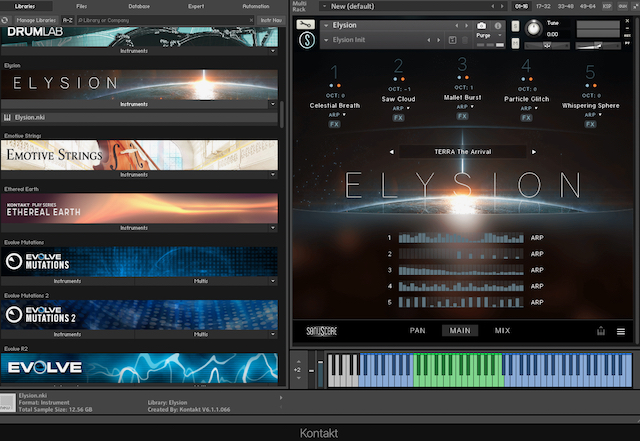Open FX for Mallet Burst
Screen dimensions: 640x441
point(462,116)
